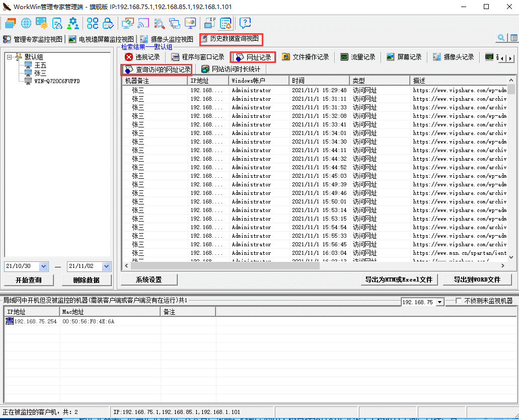Select 查询访问的网址记录 sub-tab

point(157,69)
